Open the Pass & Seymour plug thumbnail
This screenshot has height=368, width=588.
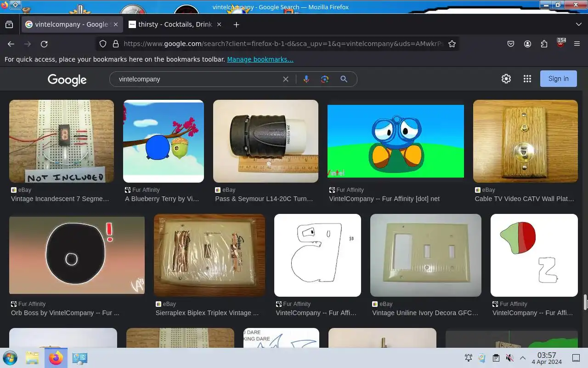[x=266, y=141]
